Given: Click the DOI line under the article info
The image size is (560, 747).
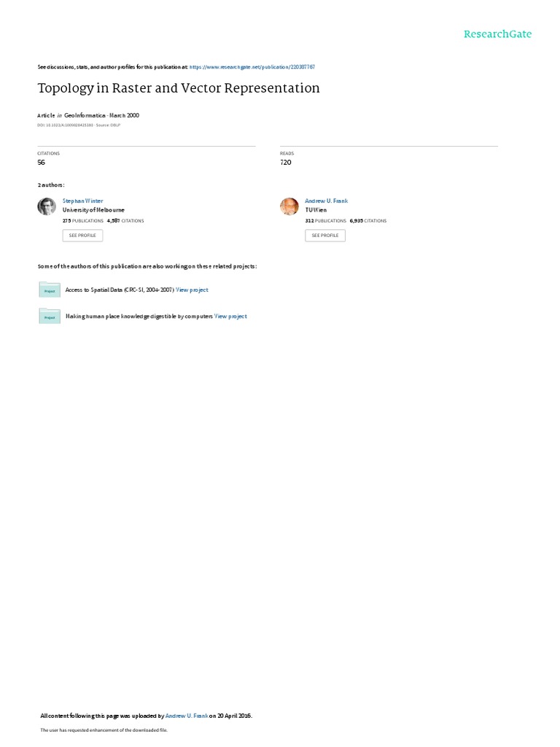Looking at the screenshot, I should [x=79, y=125].
